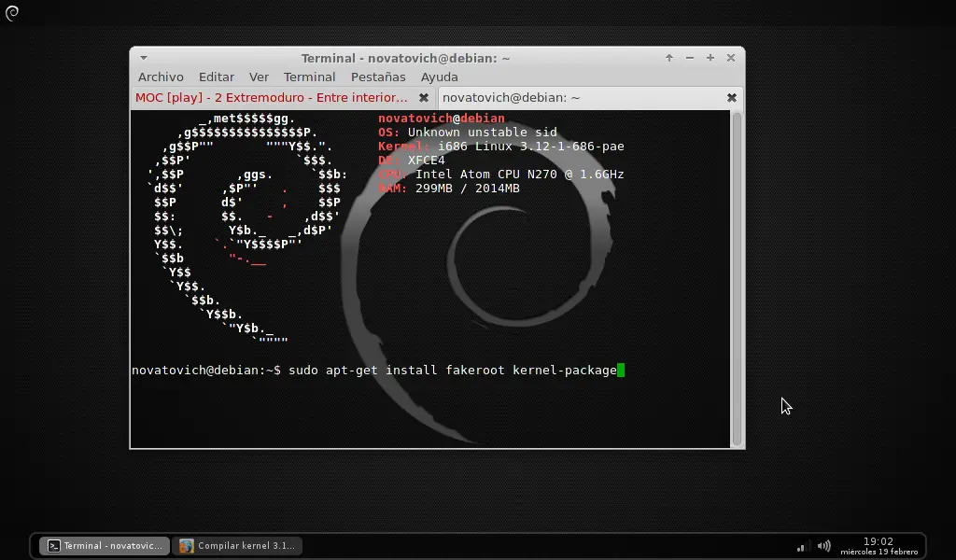Minimize the terminal window

[x=690, y=58]
